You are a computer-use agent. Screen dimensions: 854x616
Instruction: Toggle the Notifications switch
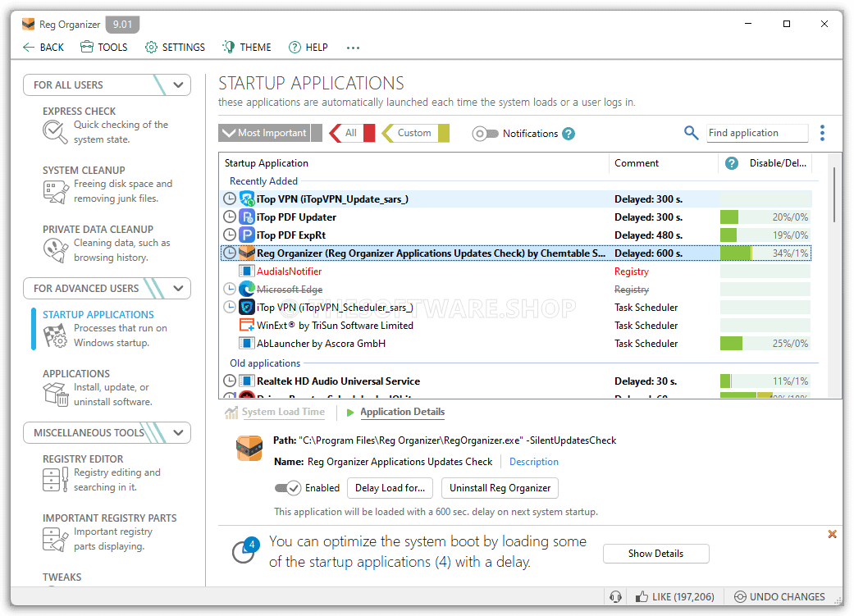coord(485,134)
